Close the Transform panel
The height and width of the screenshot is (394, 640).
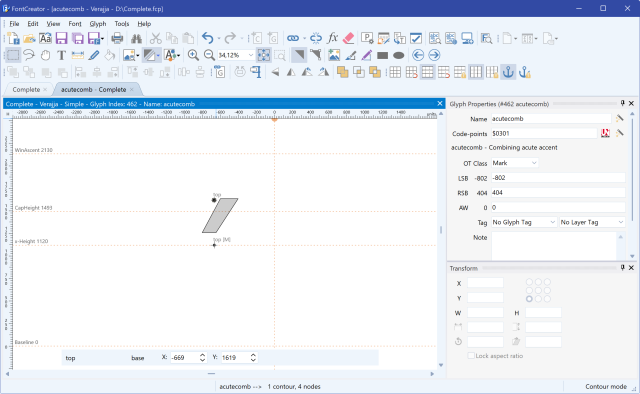631,267
